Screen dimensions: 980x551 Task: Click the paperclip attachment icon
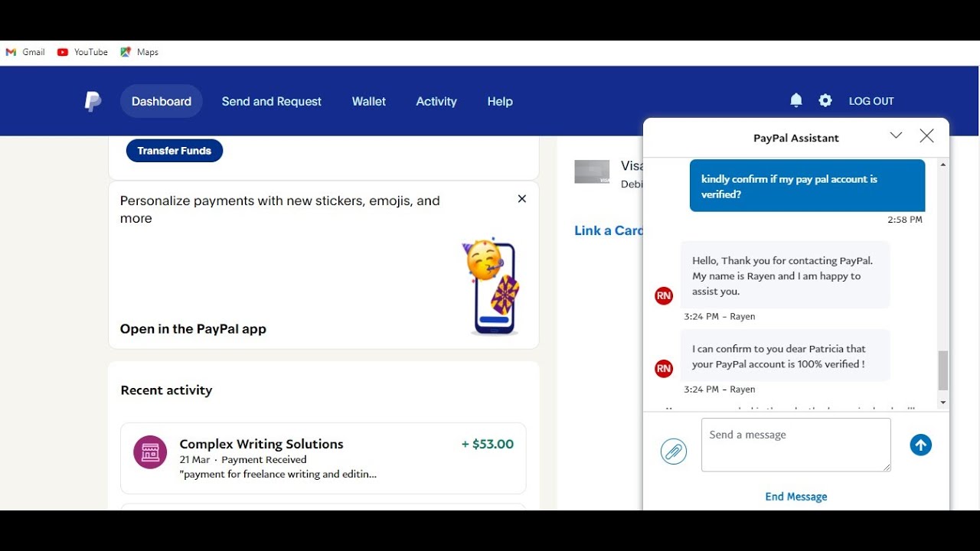pyautogui.click(x=674, y=452)
